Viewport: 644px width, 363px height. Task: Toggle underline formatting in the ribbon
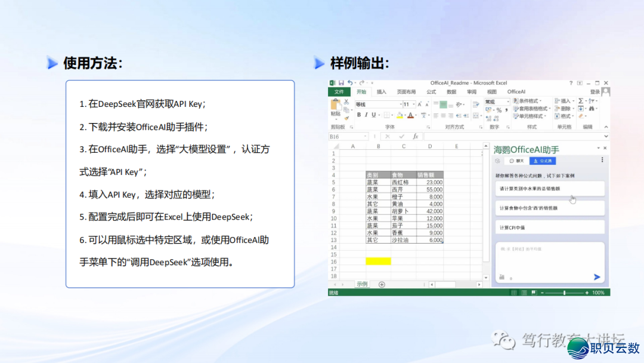pos(374,115)
